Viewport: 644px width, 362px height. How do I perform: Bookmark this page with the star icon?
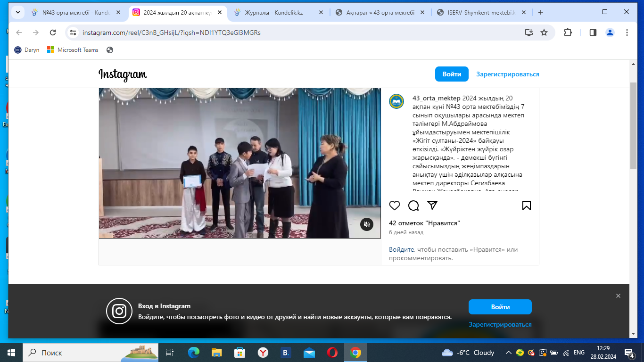544,33
